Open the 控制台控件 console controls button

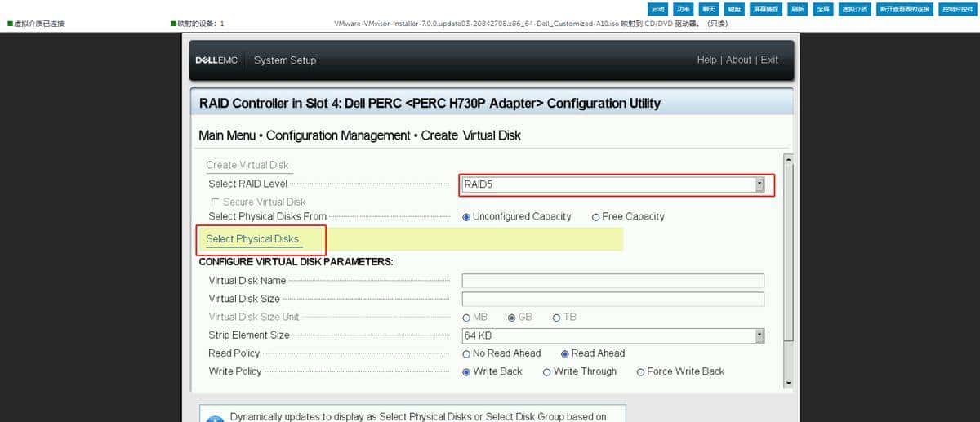coord(957,9)
